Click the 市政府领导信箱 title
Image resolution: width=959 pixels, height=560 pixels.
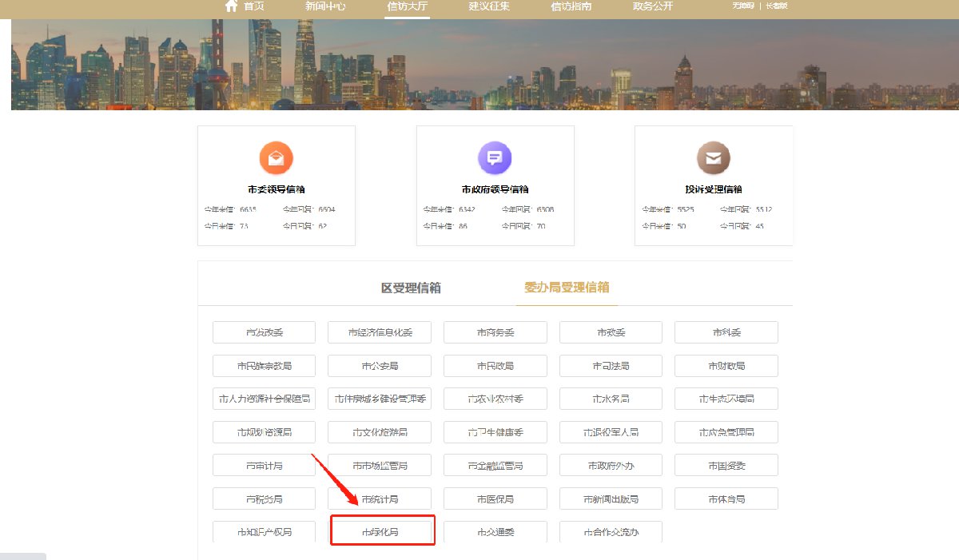click(x=495, y=190)
